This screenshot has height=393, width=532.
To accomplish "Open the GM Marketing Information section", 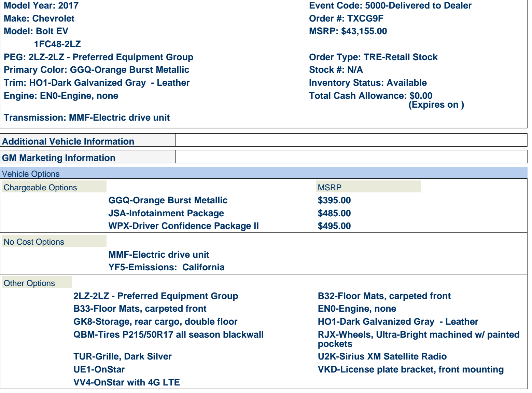I will pyautogui.click(x=88, y=157).
